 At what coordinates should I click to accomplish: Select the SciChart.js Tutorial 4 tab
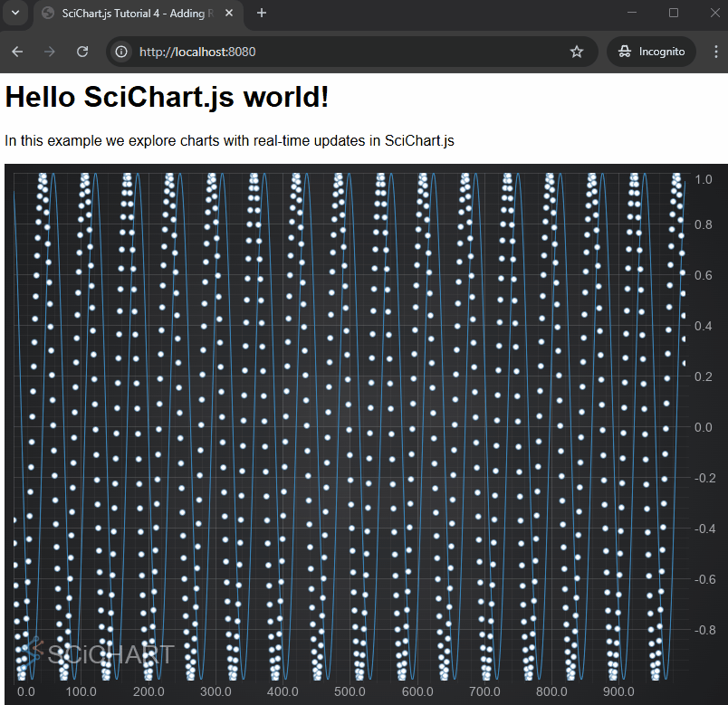(127, 13)
